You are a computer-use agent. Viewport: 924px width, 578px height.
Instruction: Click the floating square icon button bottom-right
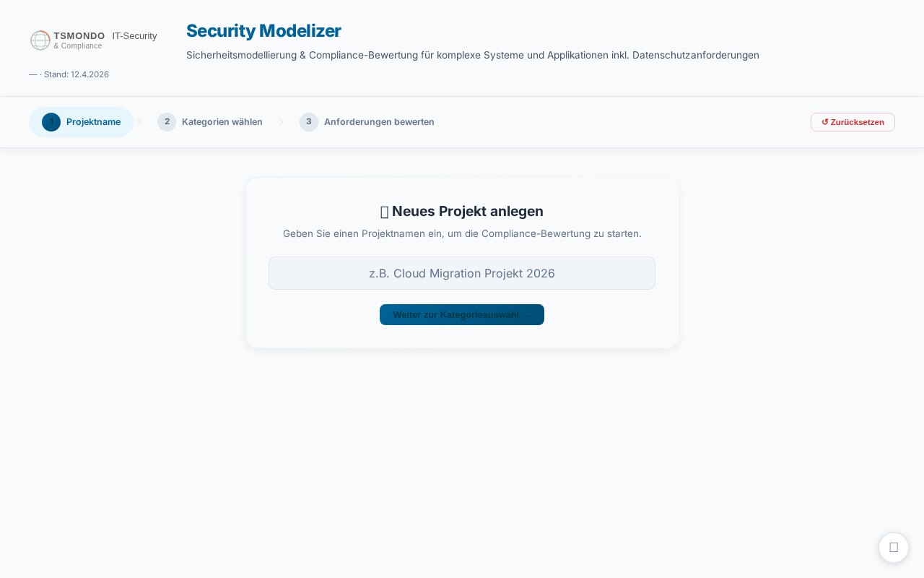[x=894, y=548]
